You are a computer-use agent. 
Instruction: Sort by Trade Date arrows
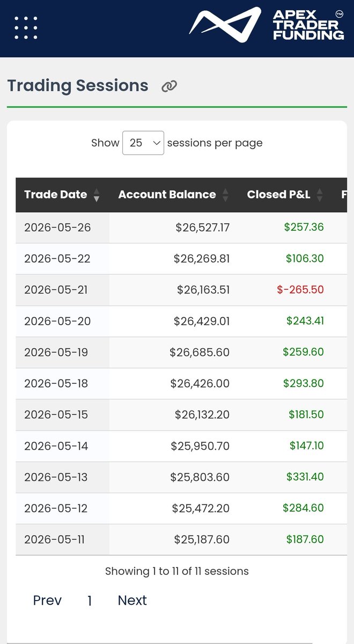coord(97,195)
